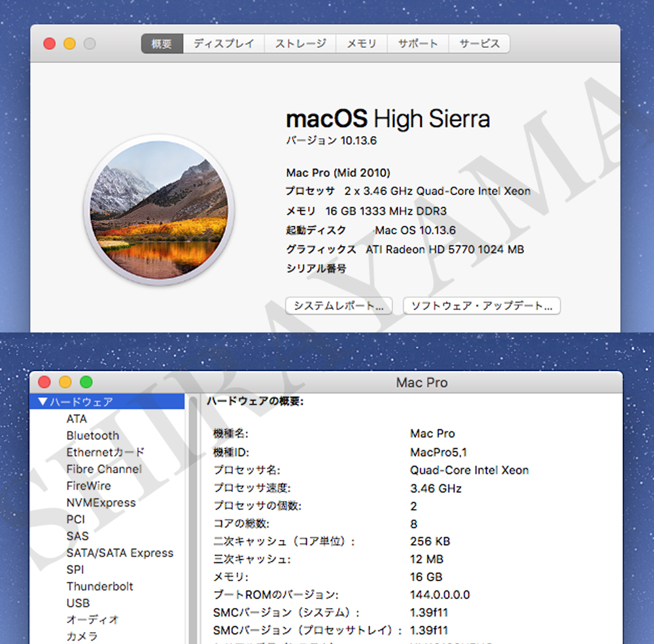The height and width of the screenshot is (644, 654).
Task: Minimize the Mac Pro system report window
Action: pyautogui.click(x=65, y=382)
